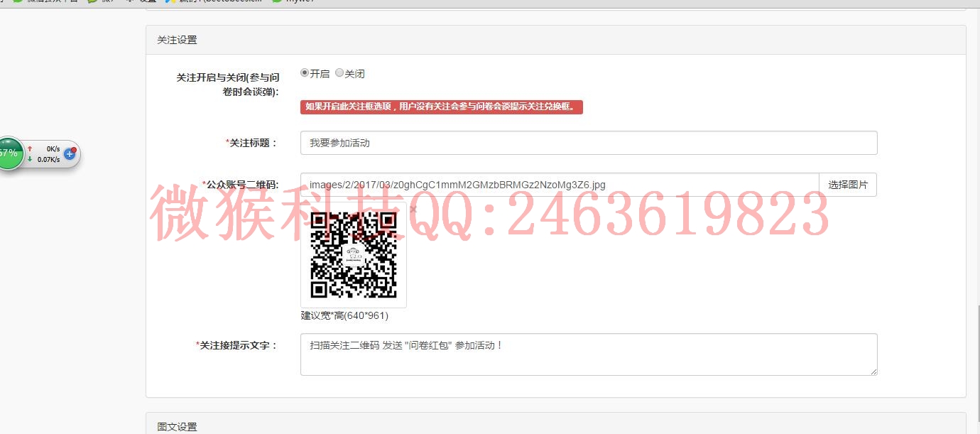The width and height of the screenshot is (980, 434).
Task: Remove the uploaded QR code image
Action: pyautogui.click(x=413, y=210)
